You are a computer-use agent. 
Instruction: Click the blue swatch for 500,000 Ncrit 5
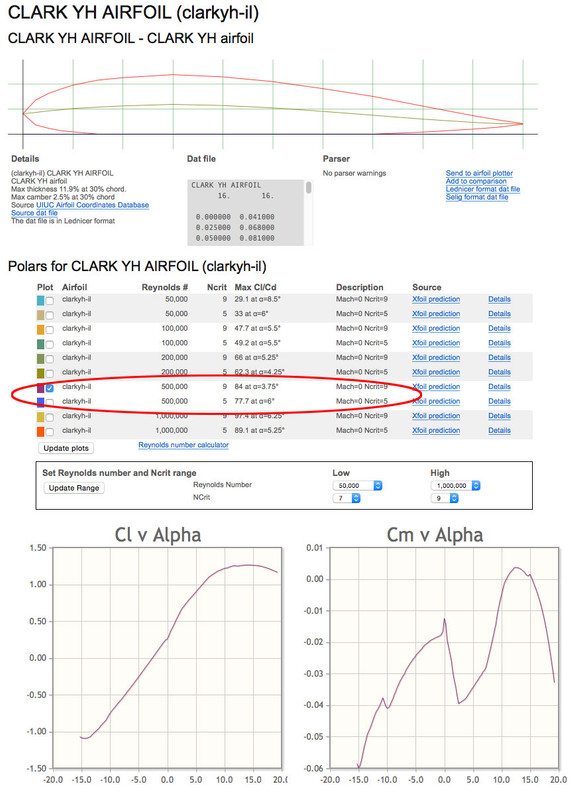(x=41, y=403)
